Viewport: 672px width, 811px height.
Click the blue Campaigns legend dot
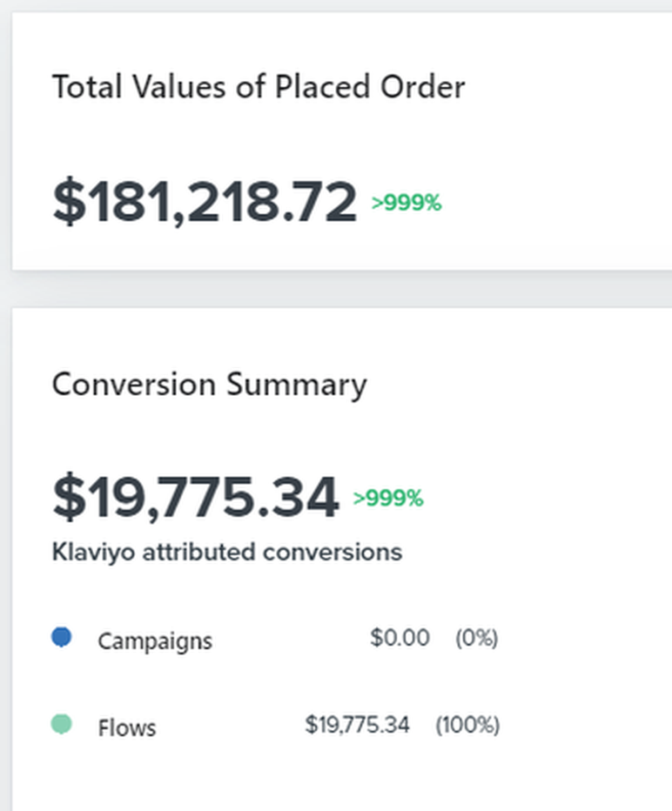pos(62,637)
